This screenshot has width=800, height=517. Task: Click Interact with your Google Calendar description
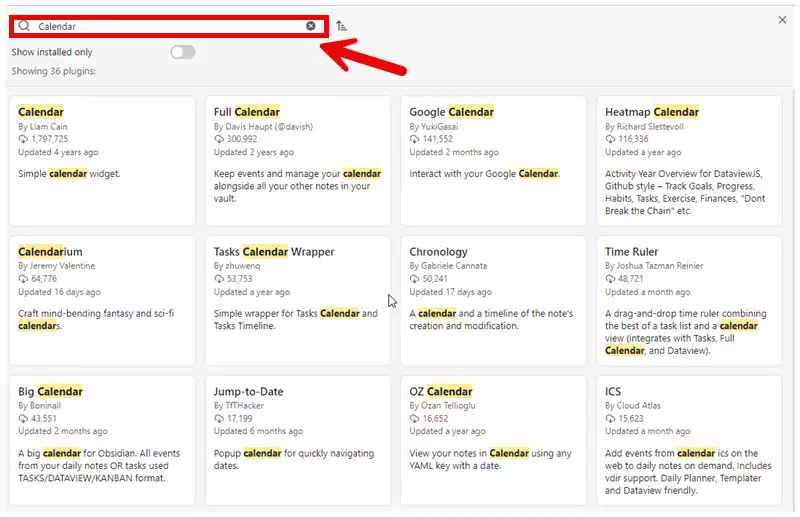(484, 174)
